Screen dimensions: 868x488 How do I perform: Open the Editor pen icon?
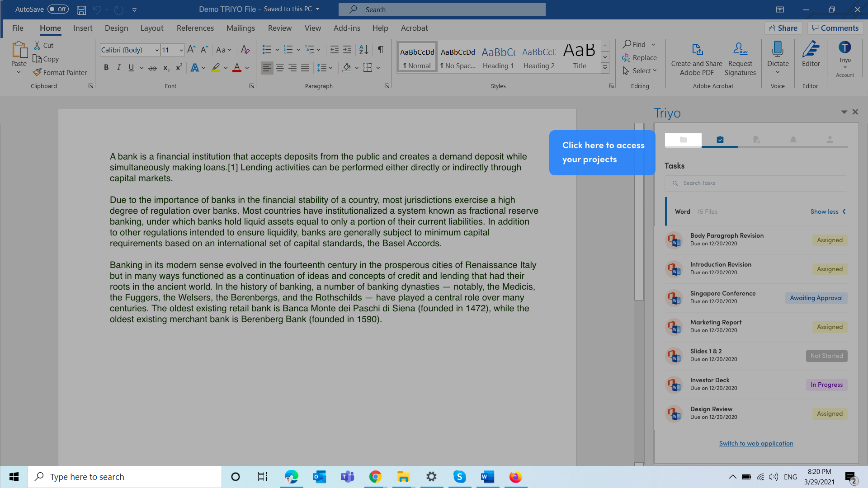coord(811,49)
